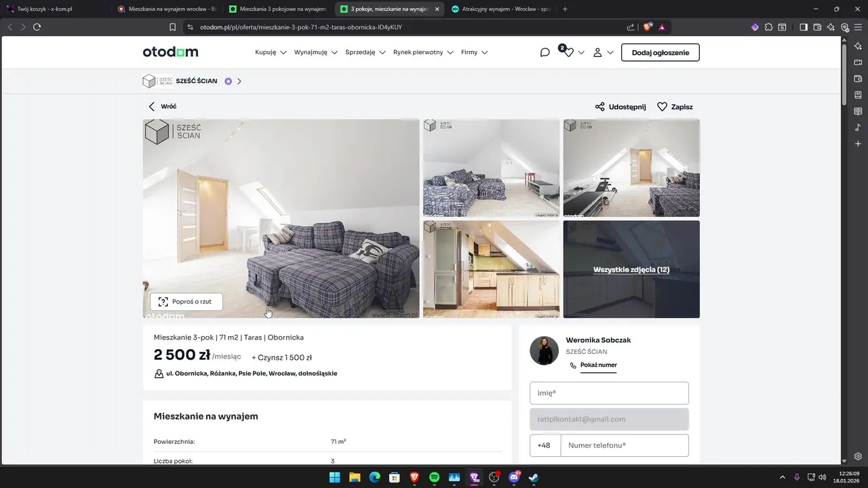Open the exercise bike room photo thumbnail
Viewport: 868px width, 488px height.
(x=631, y=168)
